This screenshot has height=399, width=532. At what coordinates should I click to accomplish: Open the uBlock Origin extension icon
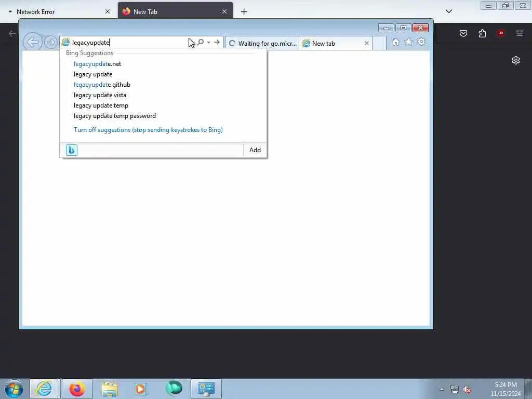[x=500, y=33]
